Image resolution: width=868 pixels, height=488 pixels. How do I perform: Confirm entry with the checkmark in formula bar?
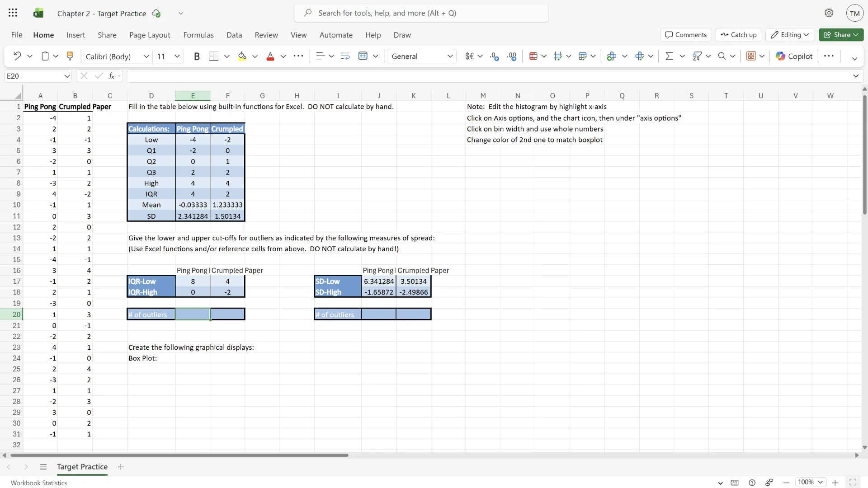[x=99, y=75]
